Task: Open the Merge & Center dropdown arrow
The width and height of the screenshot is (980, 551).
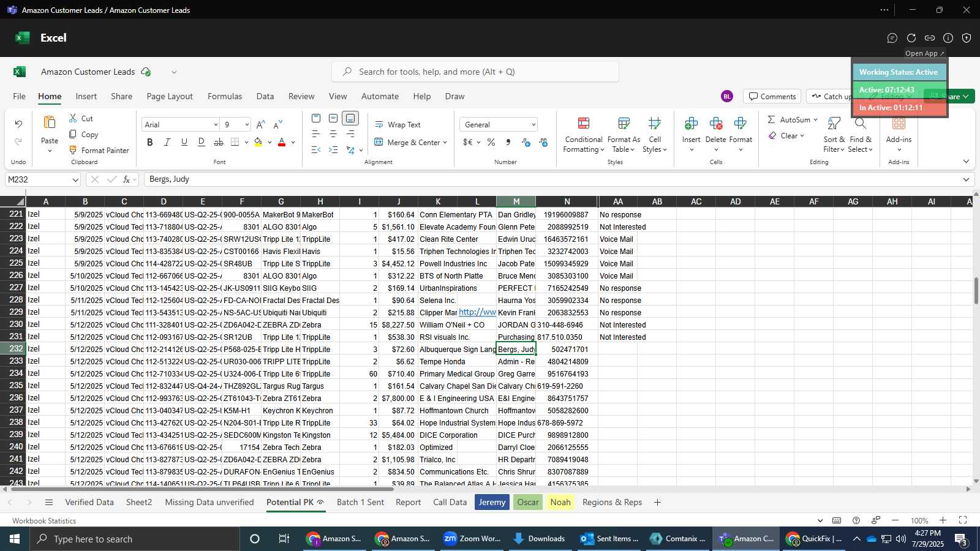Action: [x=445, y=143]
